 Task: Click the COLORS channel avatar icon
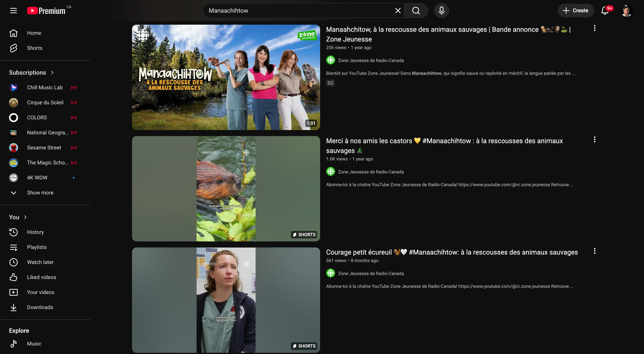tap(13, 118)
